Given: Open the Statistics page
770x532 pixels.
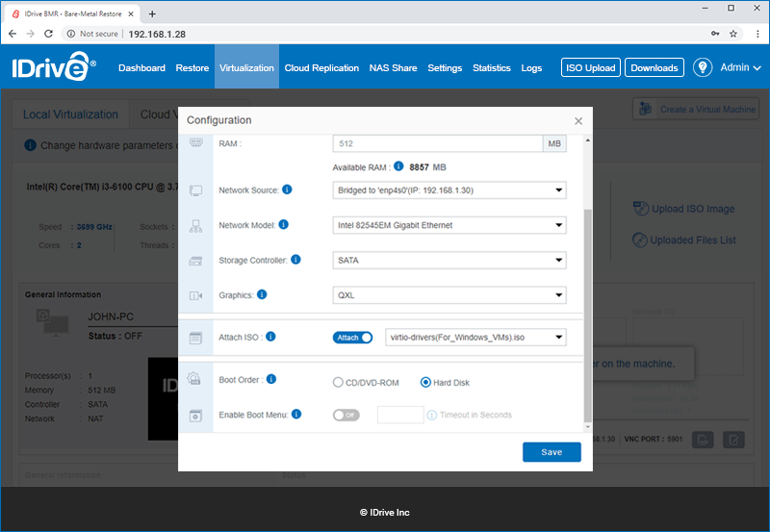Looking at the screenshot, I should (492, 67).
